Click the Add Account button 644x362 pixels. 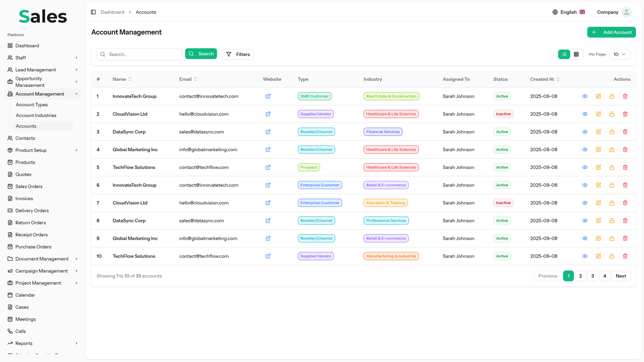(x=611, y=32)
